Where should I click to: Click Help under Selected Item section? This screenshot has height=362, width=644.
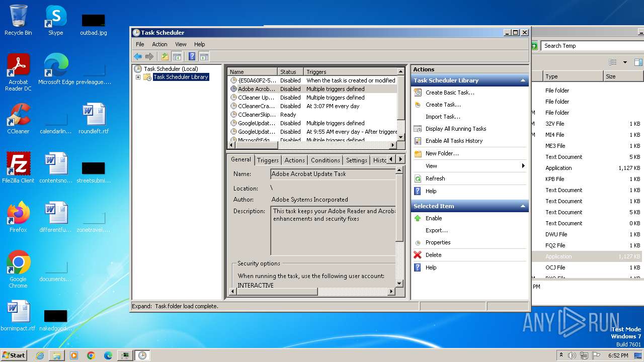(431, 267)
